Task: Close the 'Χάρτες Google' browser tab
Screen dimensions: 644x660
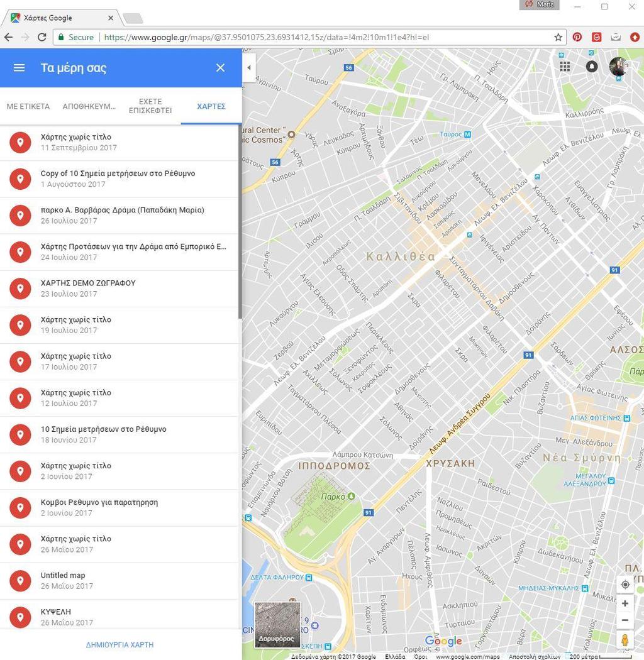Action: (x=110, y=18)
